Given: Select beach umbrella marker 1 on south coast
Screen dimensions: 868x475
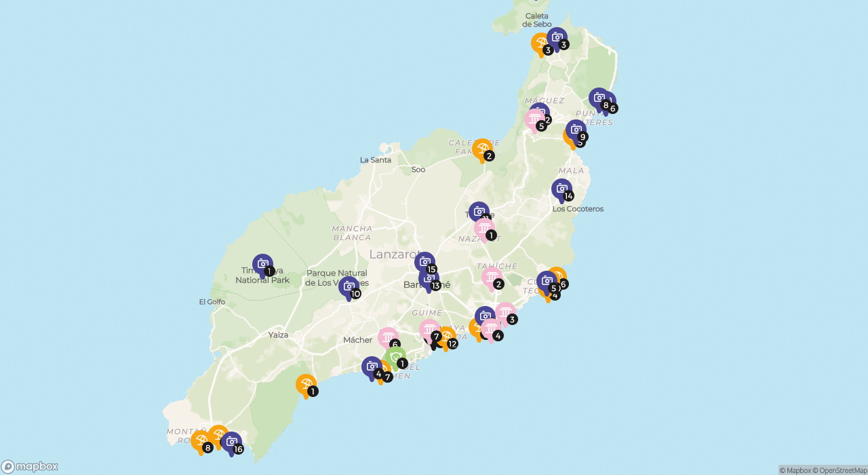Looking at the screenshot, I should click(306, 385).
